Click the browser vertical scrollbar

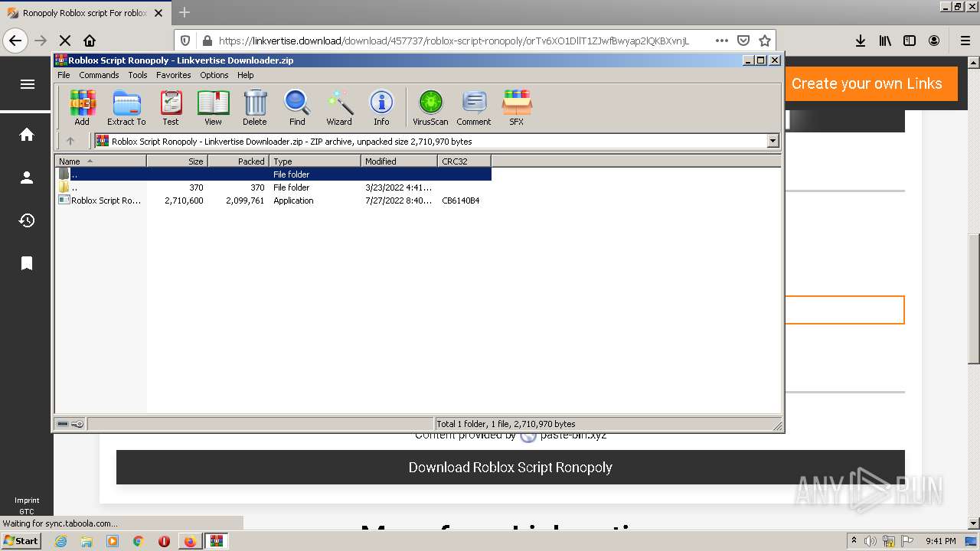click(973, 298)
